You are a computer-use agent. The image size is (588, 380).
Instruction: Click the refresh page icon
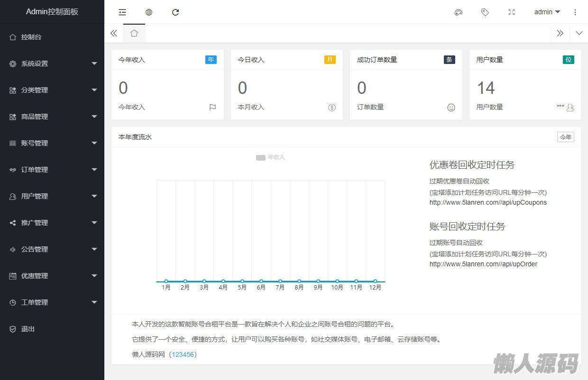pyautogui.click(x=175, y=12)
